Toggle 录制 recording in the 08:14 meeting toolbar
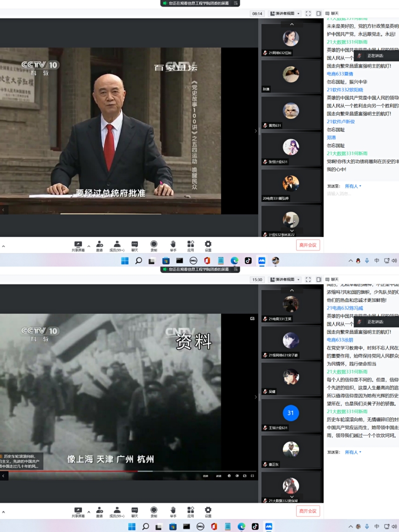 pyautogui.click(x=154, y=245)
